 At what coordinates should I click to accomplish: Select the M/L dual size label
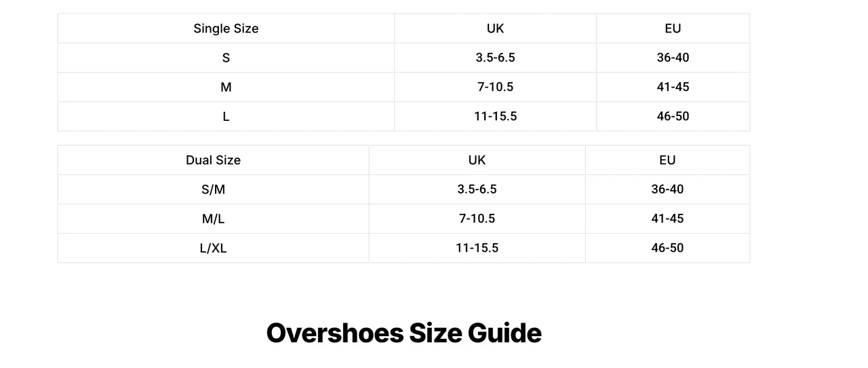pyautogui.click(x=213, y=219)
